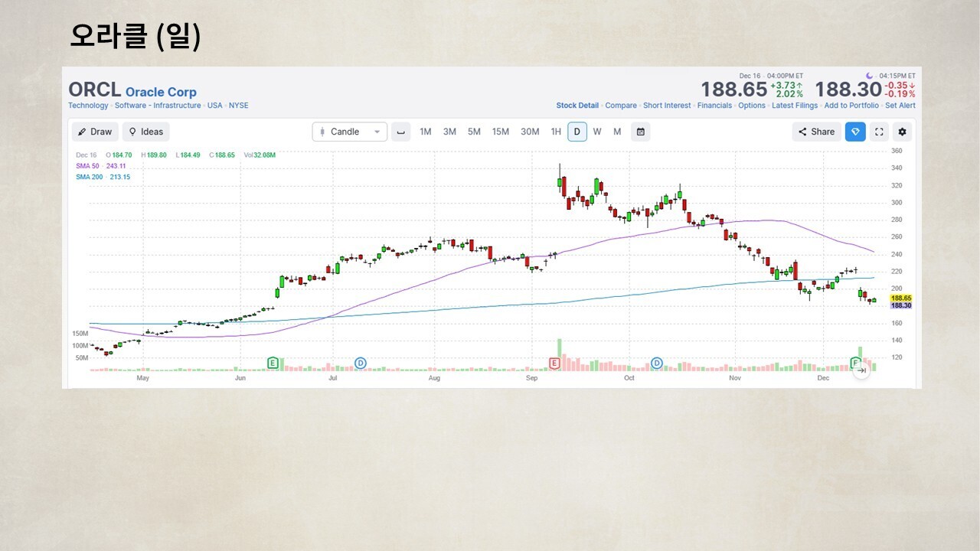Viewport: 980px width, 551px height.
Task: Select the D daily timeframe
Action: [577, 132]
